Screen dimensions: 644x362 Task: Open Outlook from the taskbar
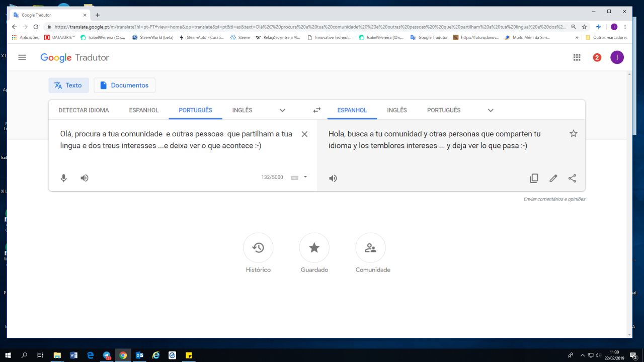click(139, 355)
